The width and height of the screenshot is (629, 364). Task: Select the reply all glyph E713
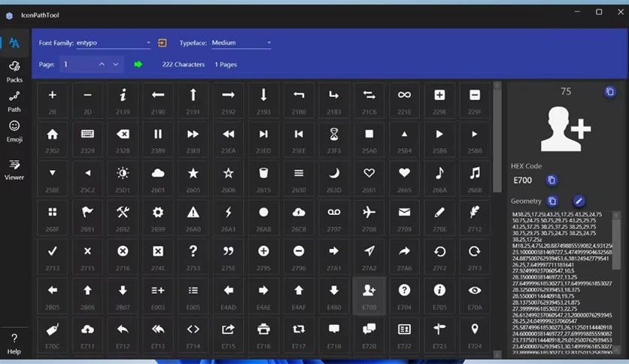pyautogui.click(x=158, y=335)
